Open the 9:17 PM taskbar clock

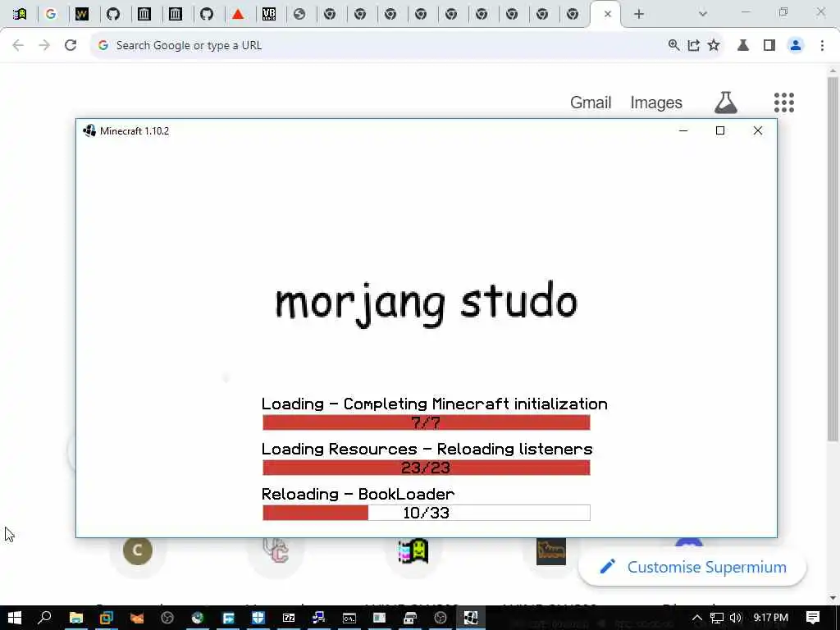(771, 618)
